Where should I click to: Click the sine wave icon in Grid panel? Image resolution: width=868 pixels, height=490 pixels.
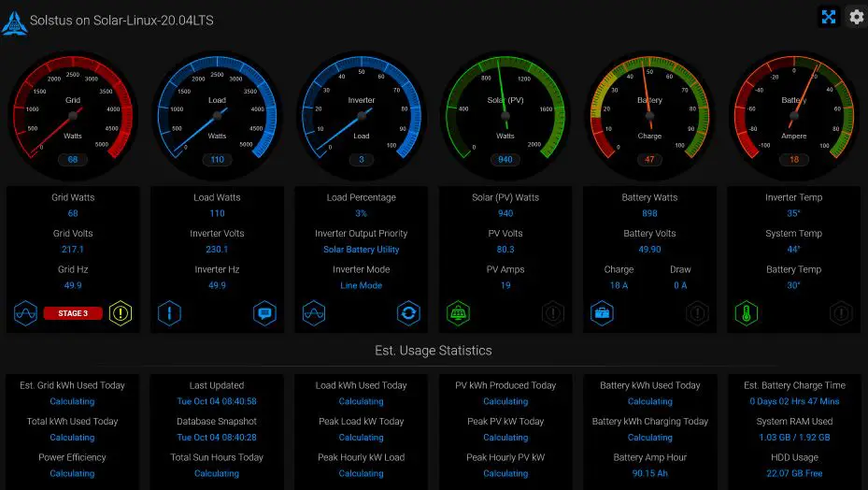[x=25, y=313]
